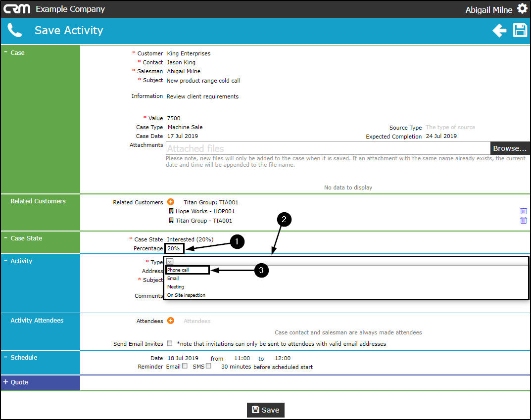Delete the Titan Group related customer
Screen dimensions: 531x420
[x=523, y=221]
